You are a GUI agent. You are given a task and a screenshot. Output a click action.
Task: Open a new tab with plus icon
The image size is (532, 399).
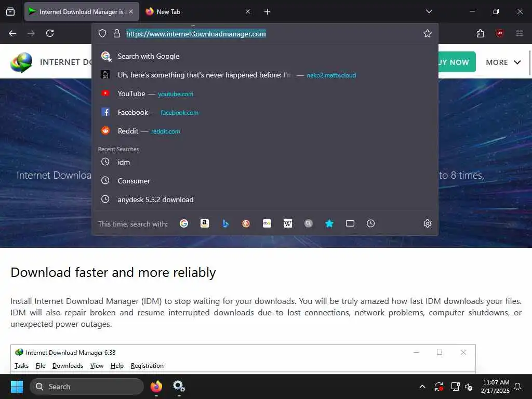pos(268,12)
